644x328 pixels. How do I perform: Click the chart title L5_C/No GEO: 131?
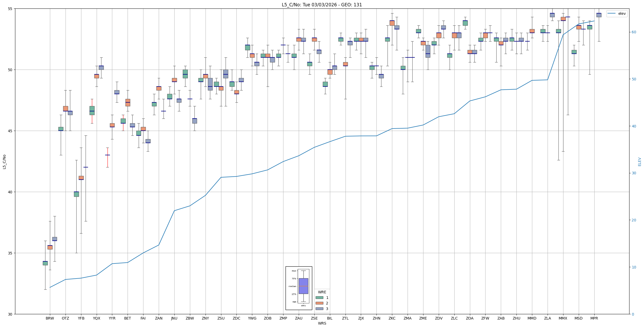click(x=322, y=5)
